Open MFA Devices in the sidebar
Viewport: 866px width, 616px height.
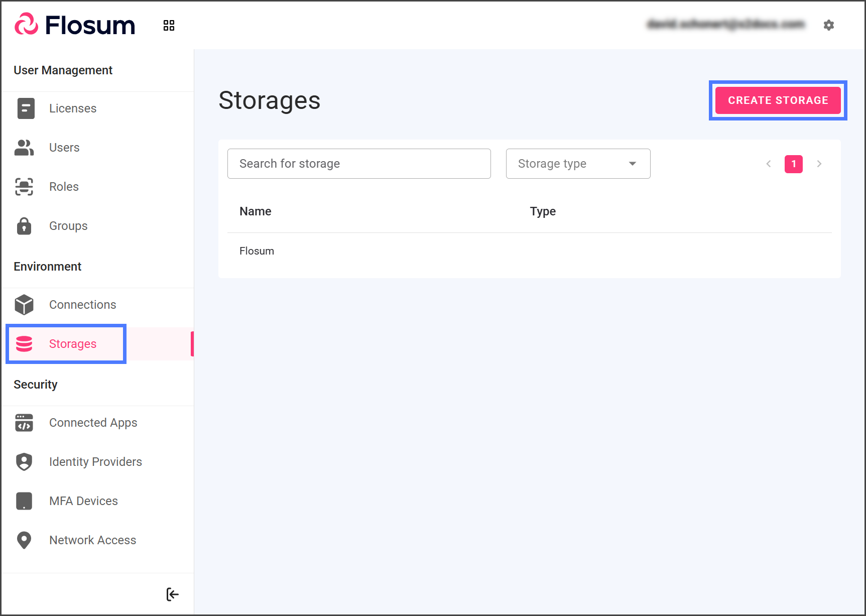83,501
